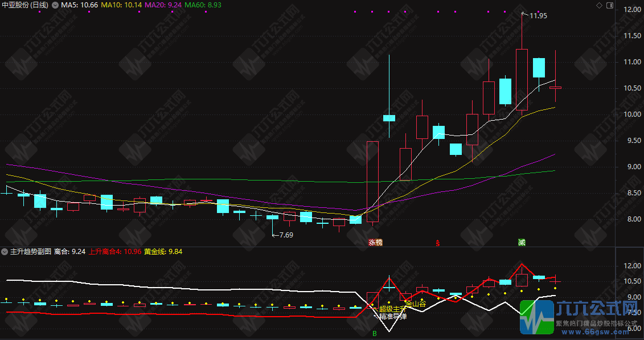Expand the 主升趋势副图 sub-chart dropdown arrow
644x340 pixels.
point(5,251)
